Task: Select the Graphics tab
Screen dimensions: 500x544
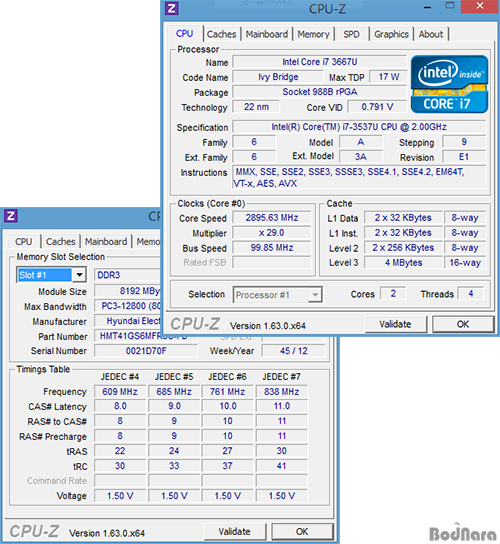Action: tap(391, 34)
